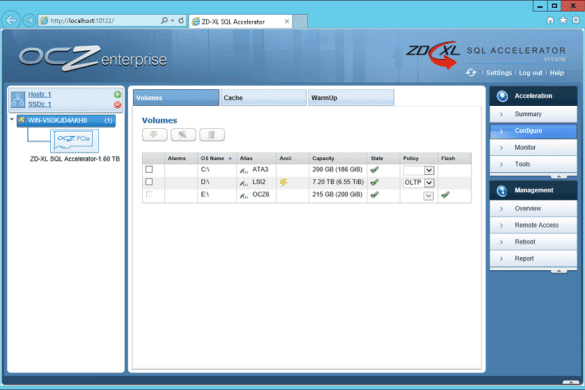Click the green add host icon
This screenshot has width=585, height=390.
coord(117,94)
